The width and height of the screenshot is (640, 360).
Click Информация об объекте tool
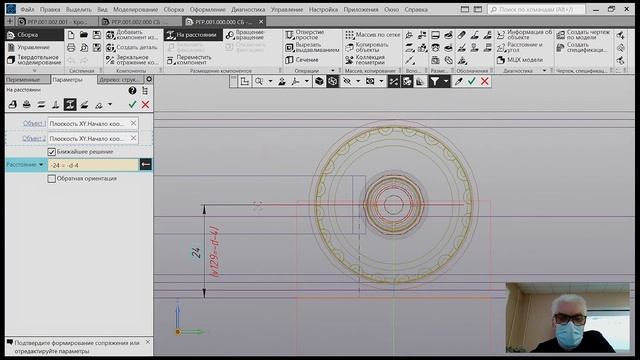pos(524,35)
